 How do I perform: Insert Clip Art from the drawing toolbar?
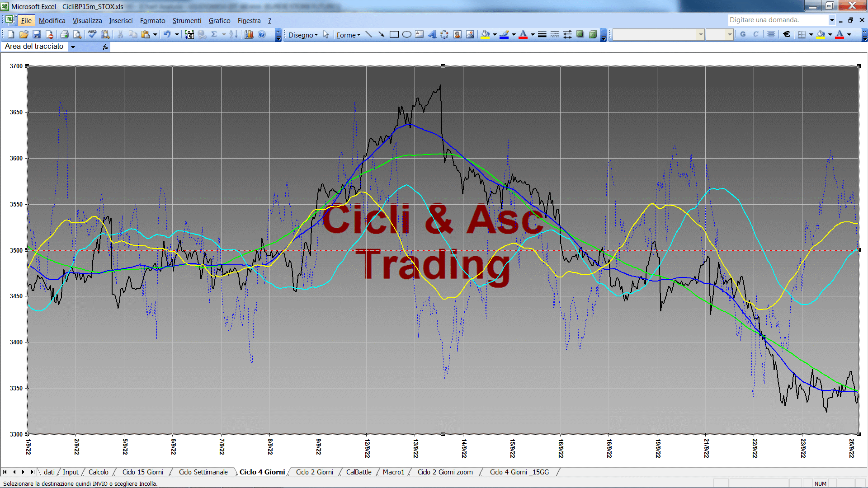pos(458,34)
